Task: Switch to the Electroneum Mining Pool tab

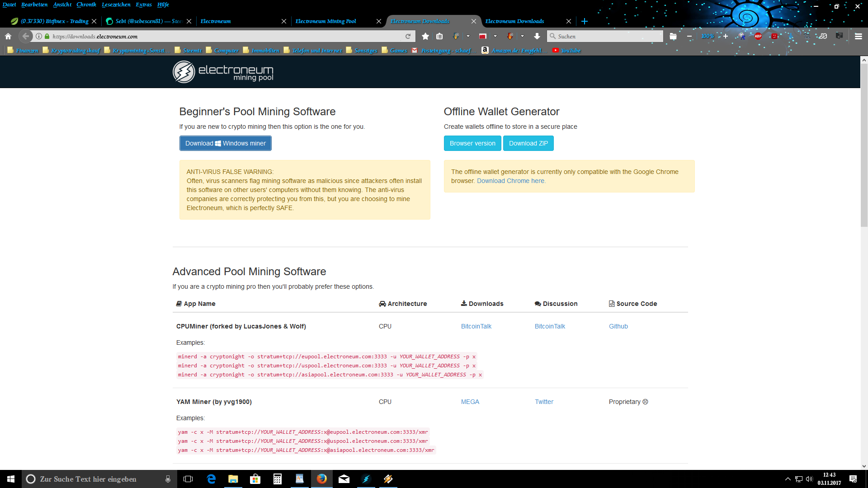Action: pos(326,21)
